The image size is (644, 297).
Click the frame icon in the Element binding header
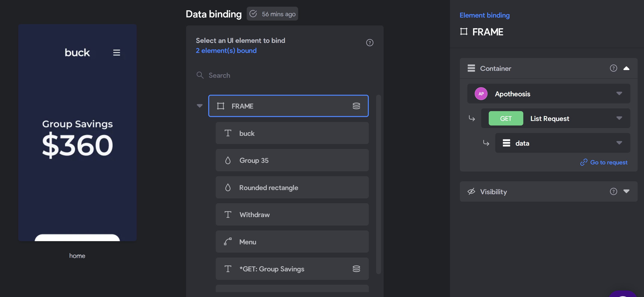click(464, 31)
